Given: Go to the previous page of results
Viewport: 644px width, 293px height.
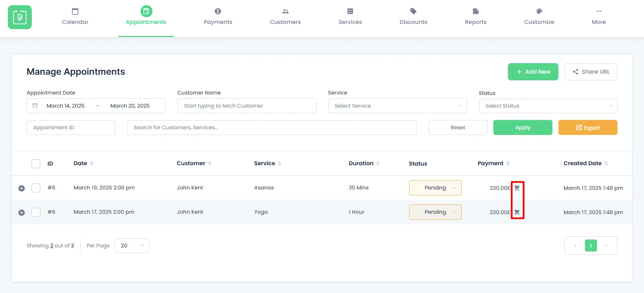Looking at the screenshot, I should pyautogui.click(x=576, y=246).
